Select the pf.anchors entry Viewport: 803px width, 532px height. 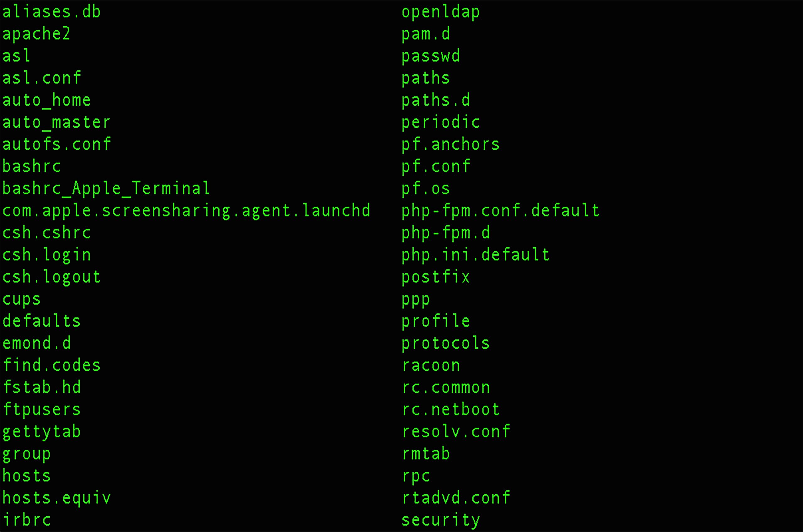click(x=450, y=145)
